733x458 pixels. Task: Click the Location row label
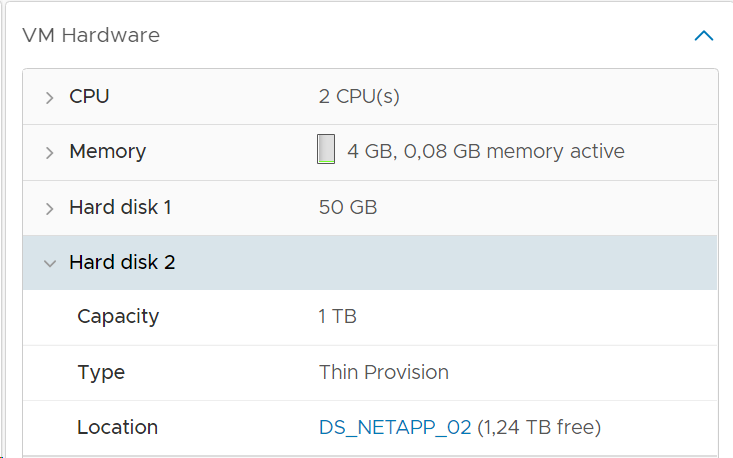(117, 427)
